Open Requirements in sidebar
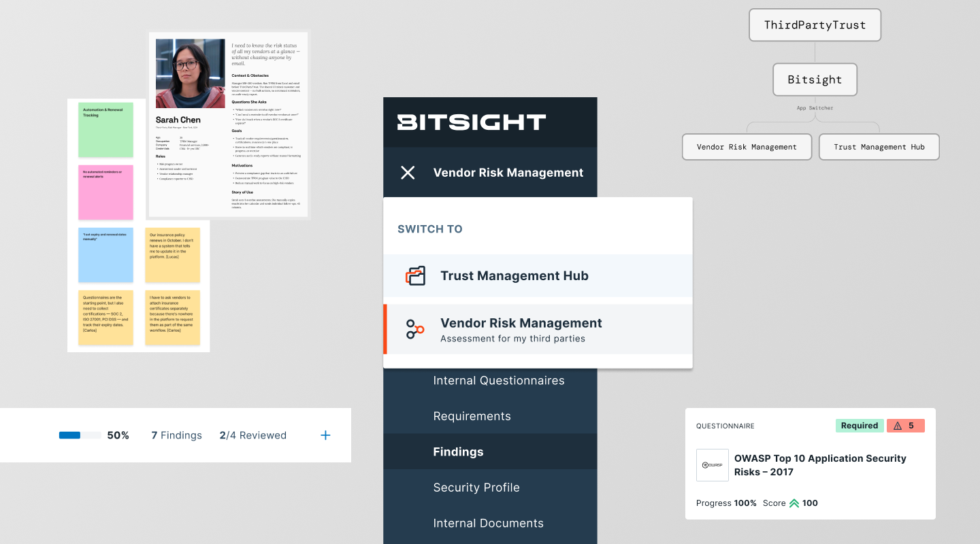The image size is (980, 544). [x=472, y=416]
